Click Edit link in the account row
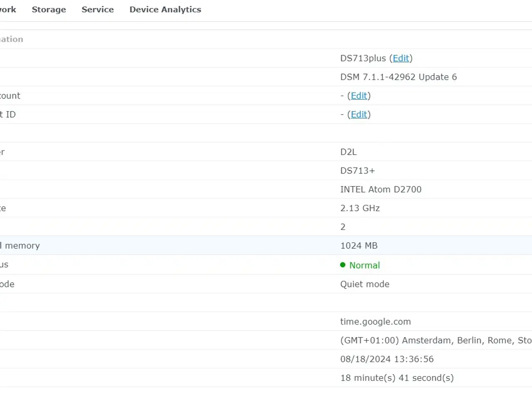Image resolution: width=532 pixels, height=399 pixels. tap(359, 96)
